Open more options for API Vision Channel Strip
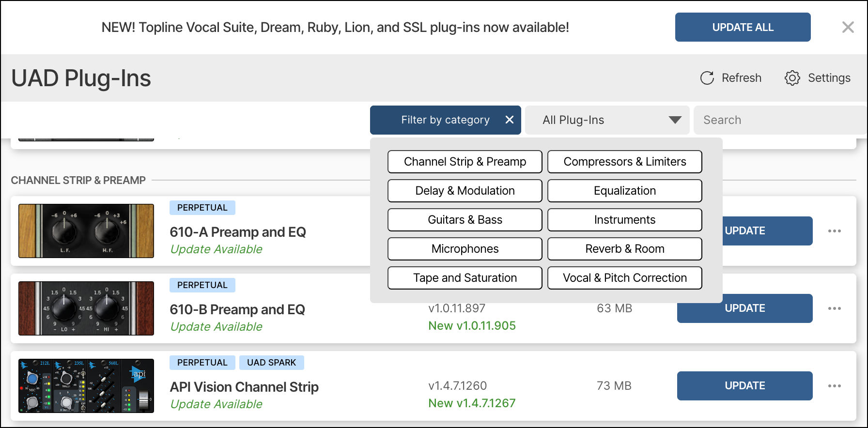868x428 pixels. 834,386
